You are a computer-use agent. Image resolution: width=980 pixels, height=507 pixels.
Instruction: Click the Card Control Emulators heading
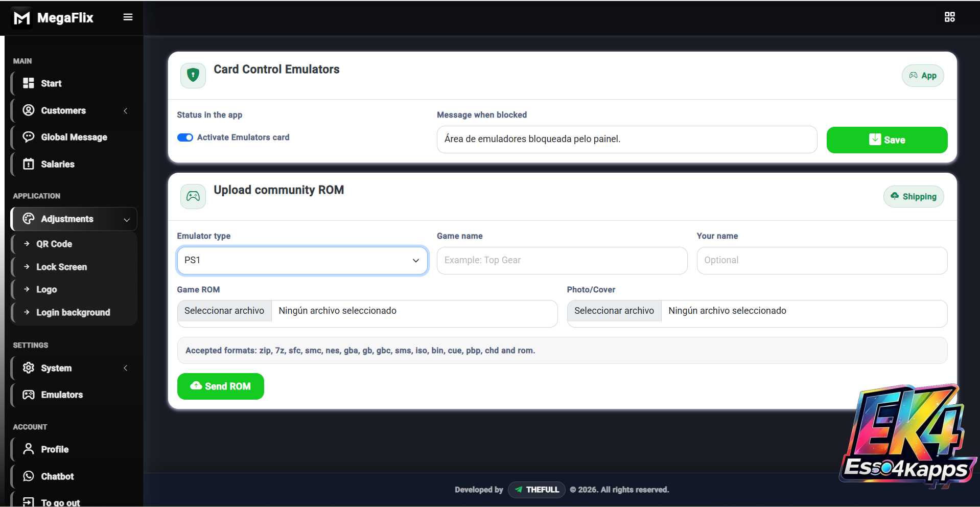276,70
